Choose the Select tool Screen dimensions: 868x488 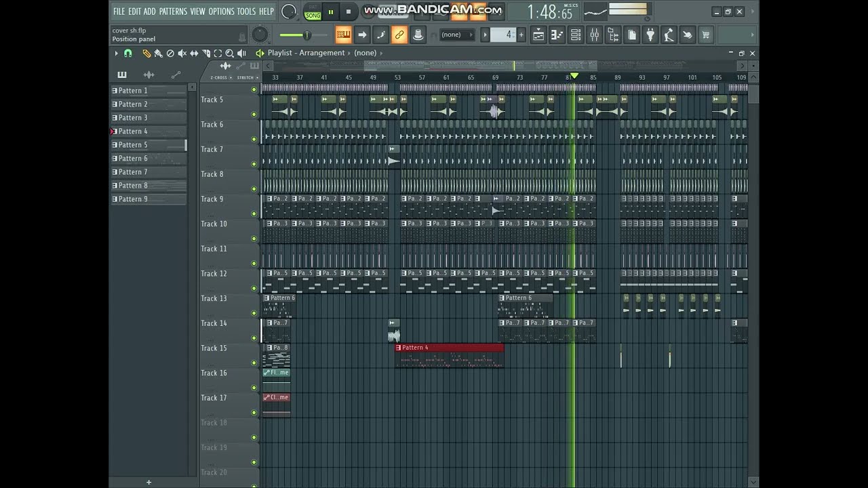tap(218, 53)
